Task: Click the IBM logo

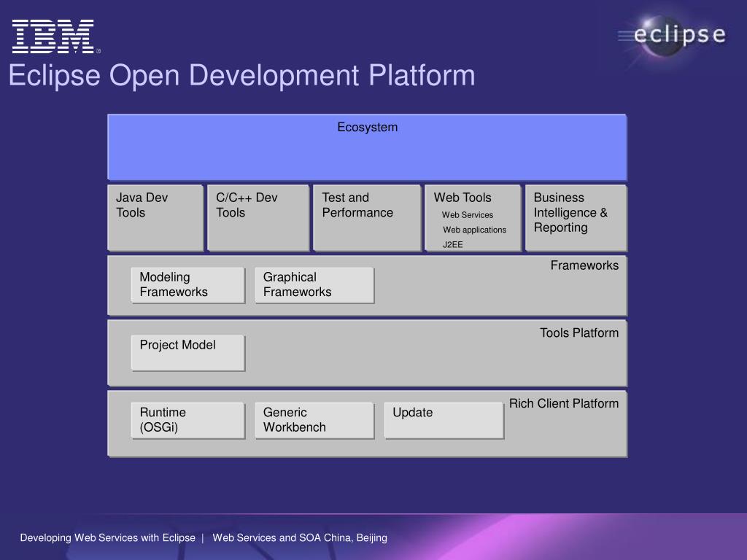Action: tap(53, 36)
